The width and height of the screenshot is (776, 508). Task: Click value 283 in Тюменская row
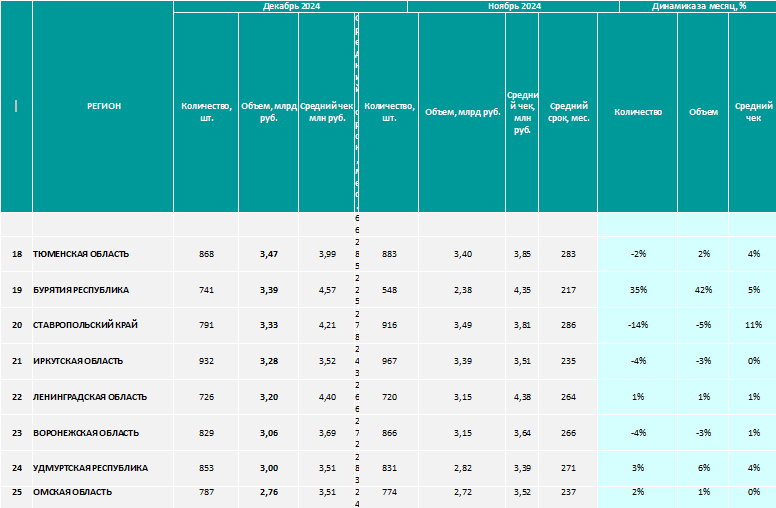568,254
